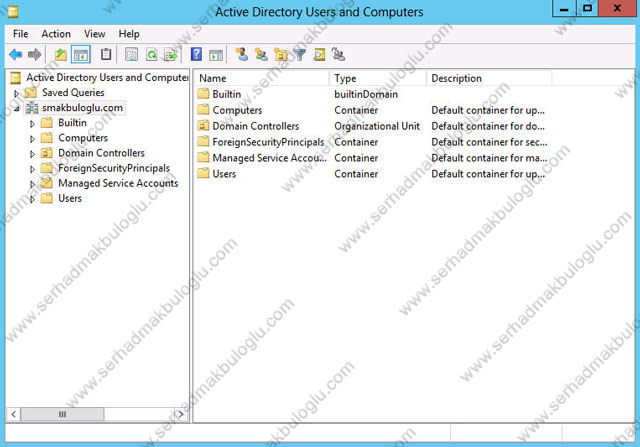Click the Back arrow toolbar icon
This screenshot has width=640, height=447.
pyautogui.click(x=16, y=54)
